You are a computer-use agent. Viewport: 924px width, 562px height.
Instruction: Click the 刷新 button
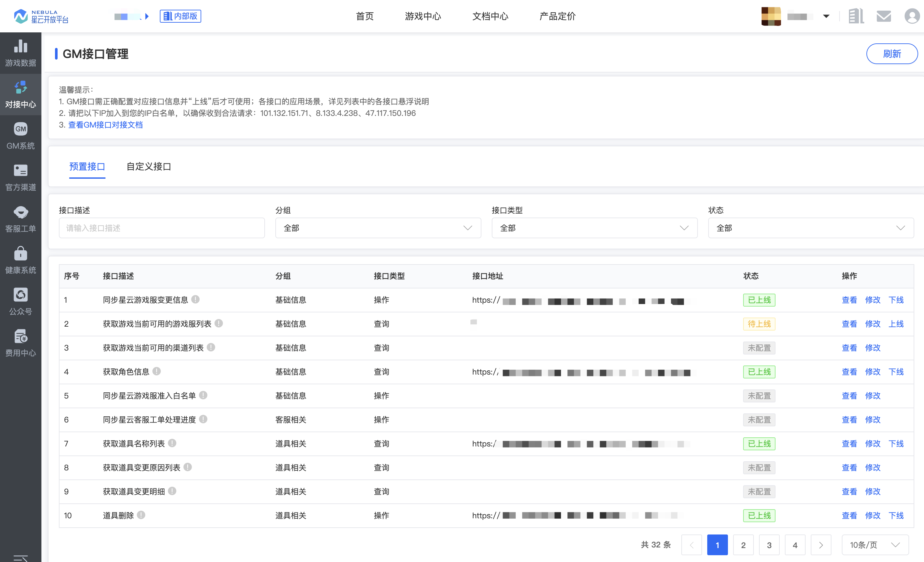(891, 54)
